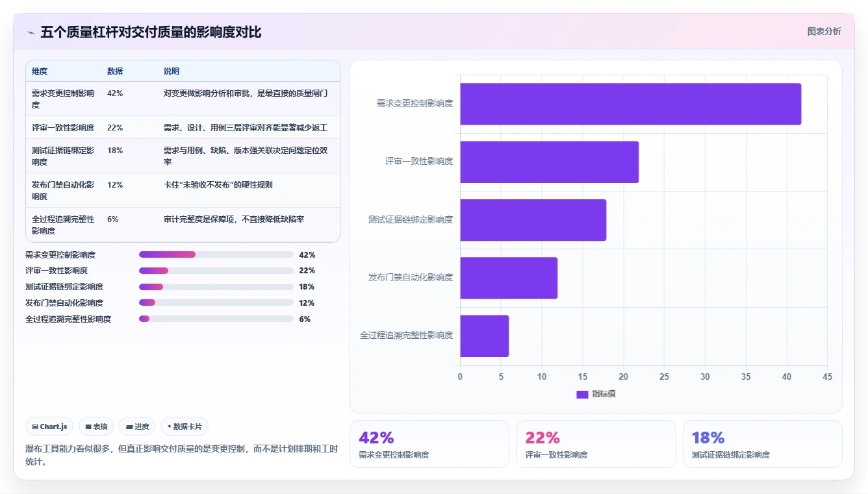Click the 评审一致性影响度 chart bar

pos(550,162)
